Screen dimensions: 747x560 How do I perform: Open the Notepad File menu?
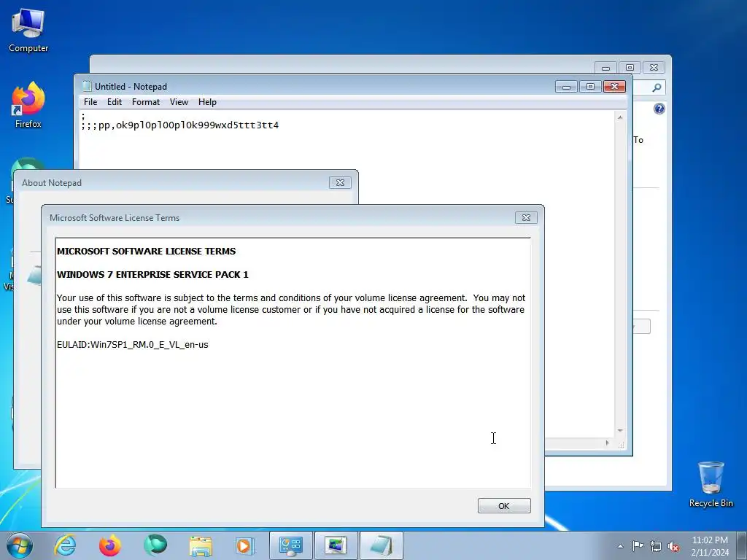tap(90, 102)
